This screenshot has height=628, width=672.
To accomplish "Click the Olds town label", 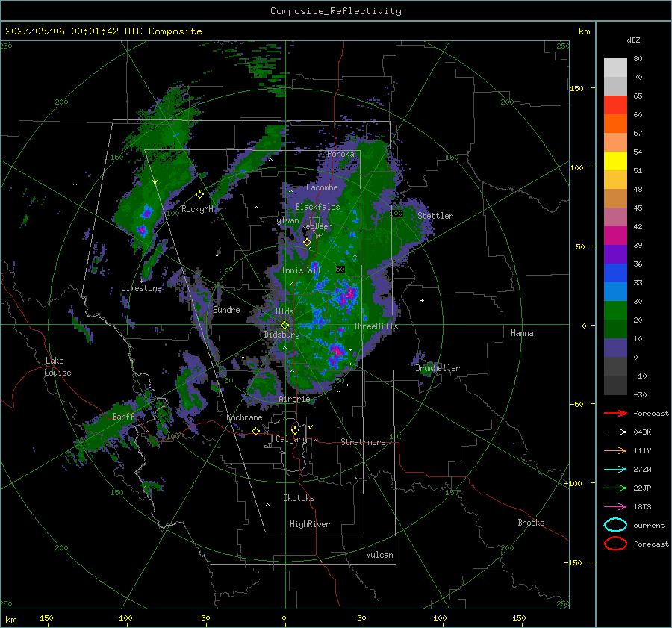I will pos(284,311).
